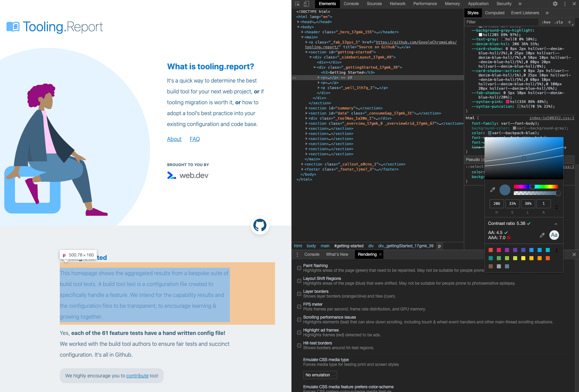Check Highlight ad frames
The height and width of the screenshot is (392, 579).
(299, 332)
